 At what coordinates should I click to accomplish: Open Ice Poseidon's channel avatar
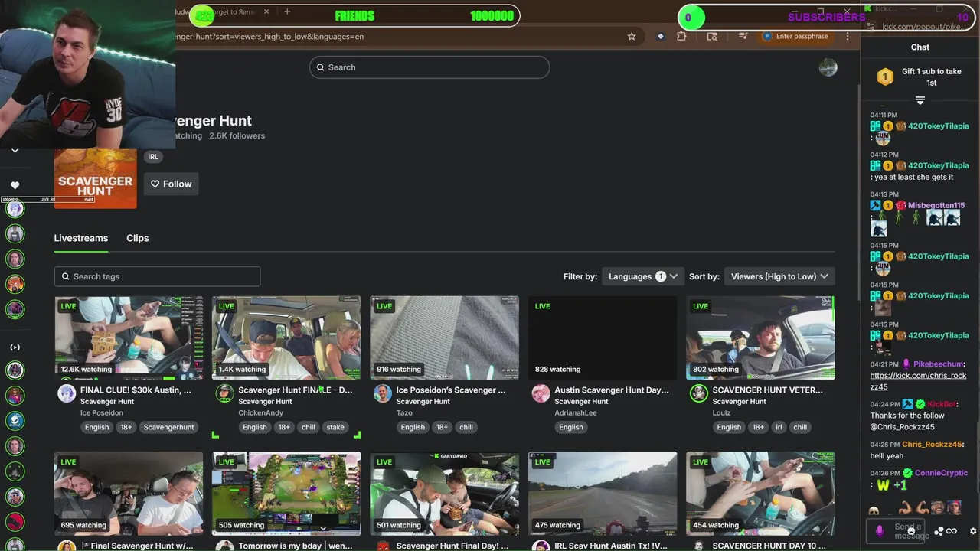(67, 393)
